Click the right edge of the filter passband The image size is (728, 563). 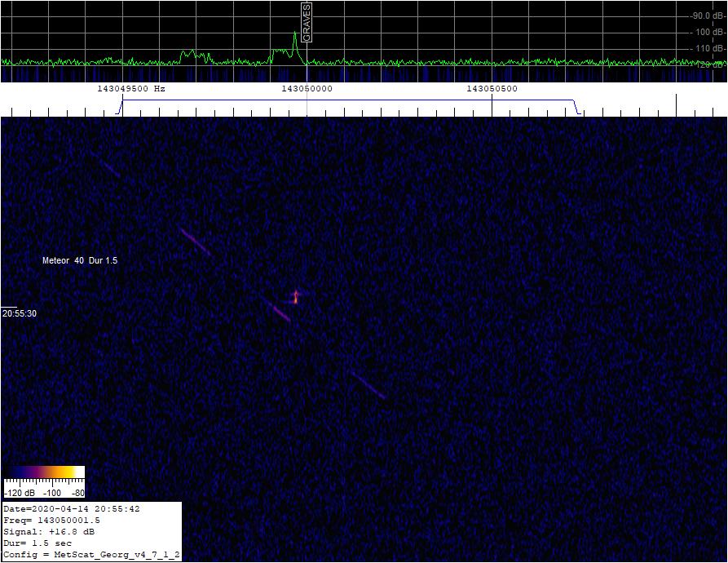[577, 106]
